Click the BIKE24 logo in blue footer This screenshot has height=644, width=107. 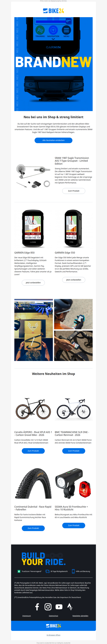click(53, 626)
